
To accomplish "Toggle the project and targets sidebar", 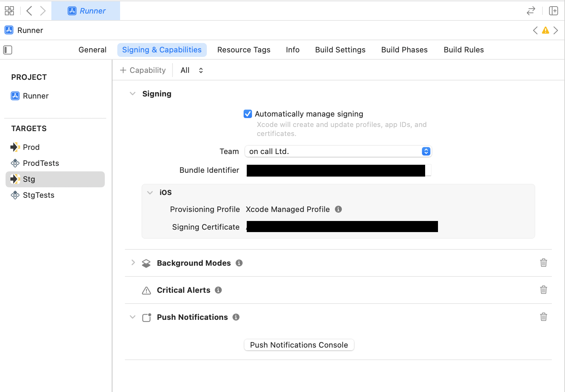I will [x=8, y=50].
